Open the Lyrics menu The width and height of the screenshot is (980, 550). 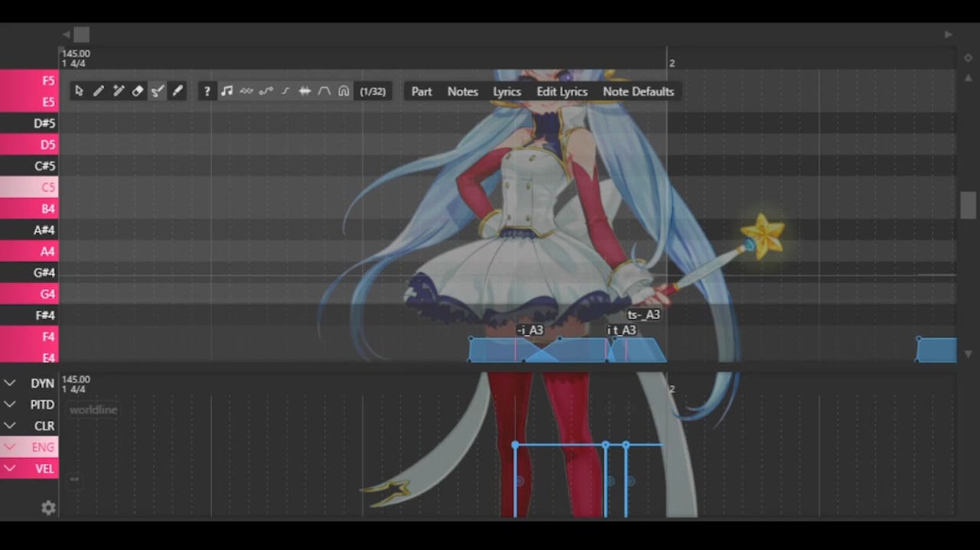tap(507, 91)
